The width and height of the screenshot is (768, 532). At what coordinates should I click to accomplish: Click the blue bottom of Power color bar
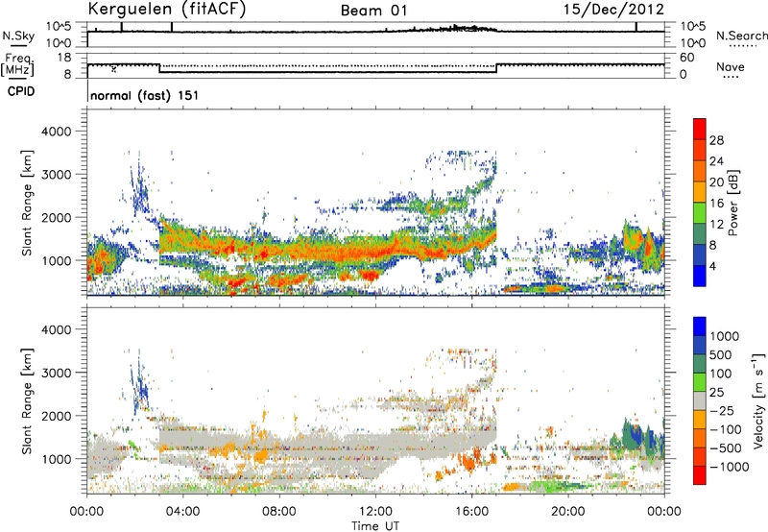[x=700, y=276]
